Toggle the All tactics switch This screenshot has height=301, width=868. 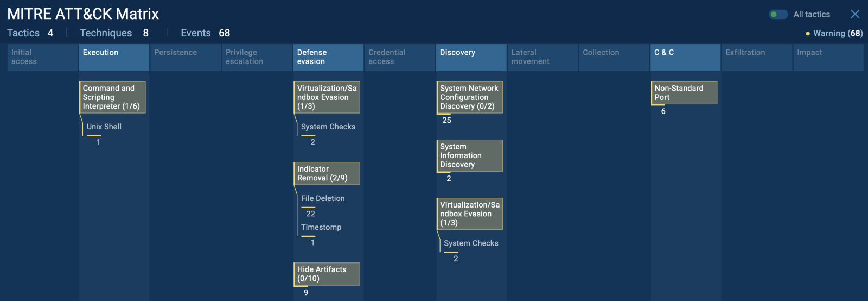click(778, 14)
